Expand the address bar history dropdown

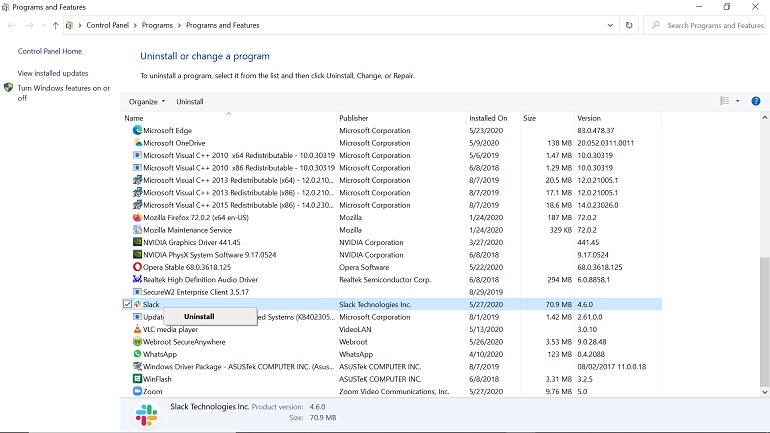coord(610,25)
